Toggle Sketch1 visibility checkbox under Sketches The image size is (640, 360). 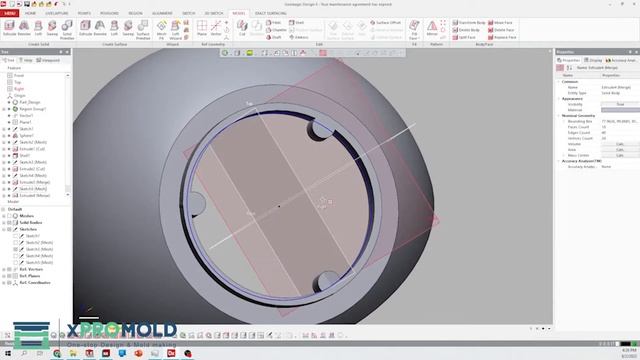(16, 236)
